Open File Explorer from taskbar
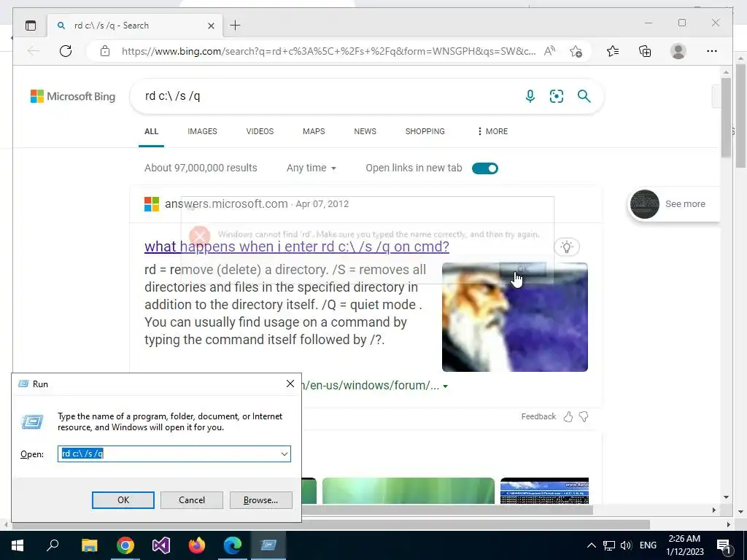Viewport: 747px width, 560px height. pyautogui.click(x=89, y=545)
